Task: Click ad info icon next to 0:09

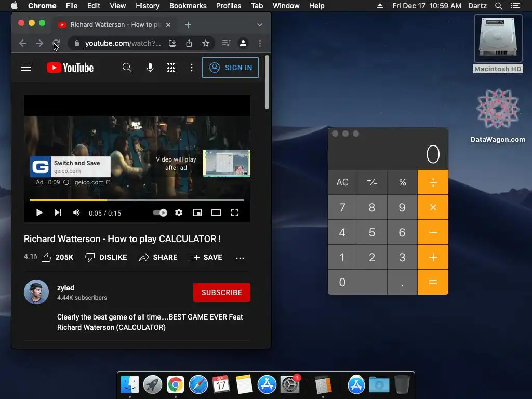Action: (x=66, y=182)
